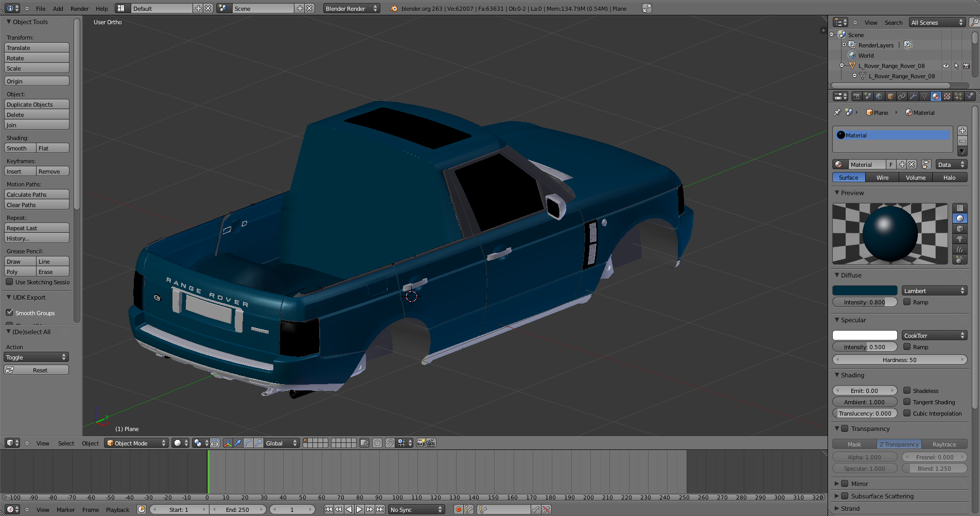
Task: Toggle material node tree icon
Action: [926, 165]
